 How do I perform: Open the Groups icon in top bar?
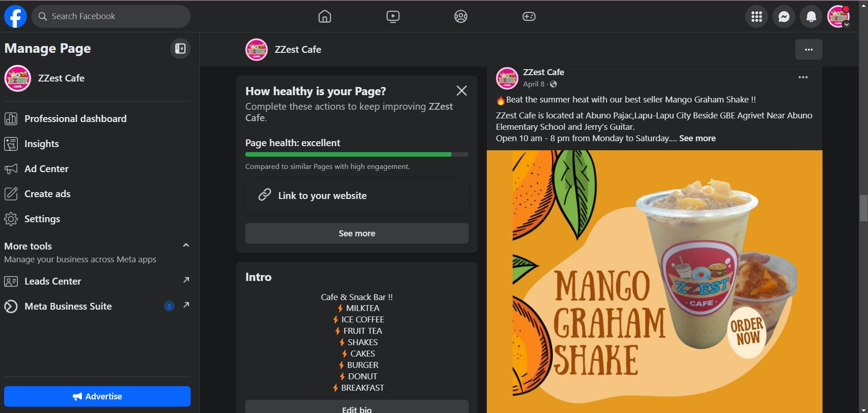[460, 16]
